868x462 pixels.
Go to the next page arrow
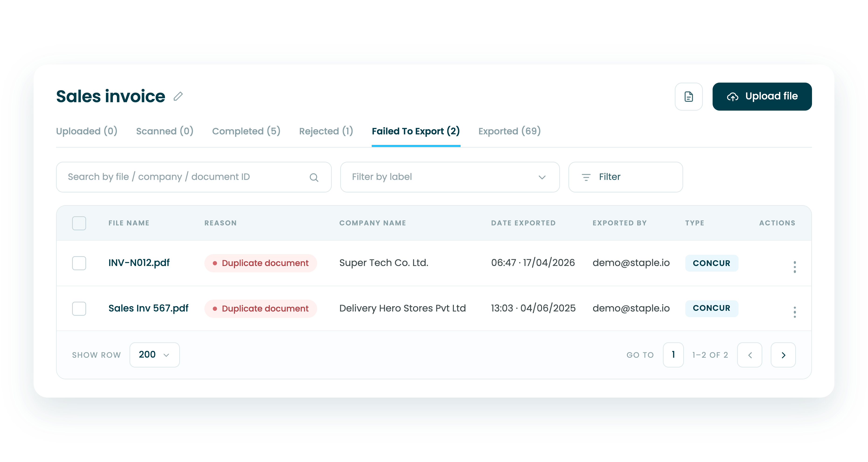click(783, 355)
